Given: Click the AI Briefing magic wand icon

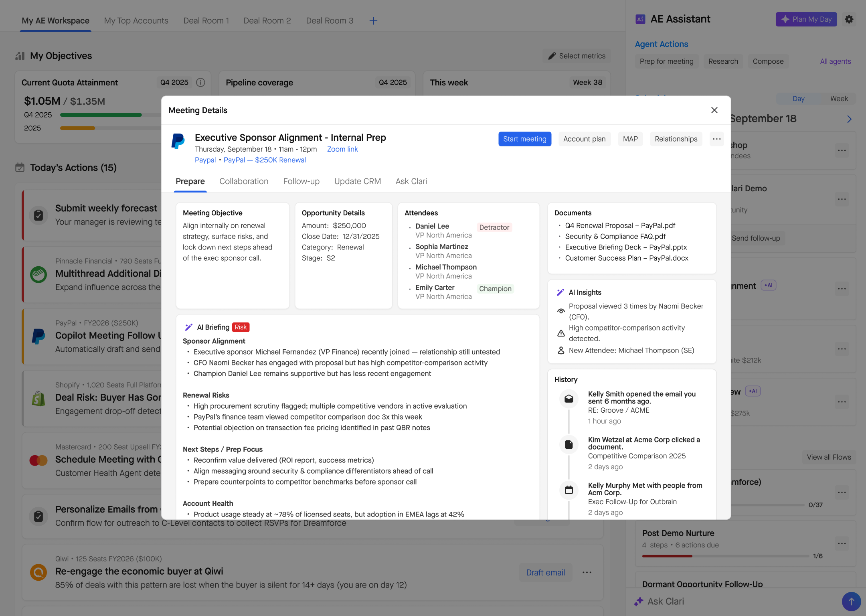Looking at the screenshot, I should click(188, 327).
